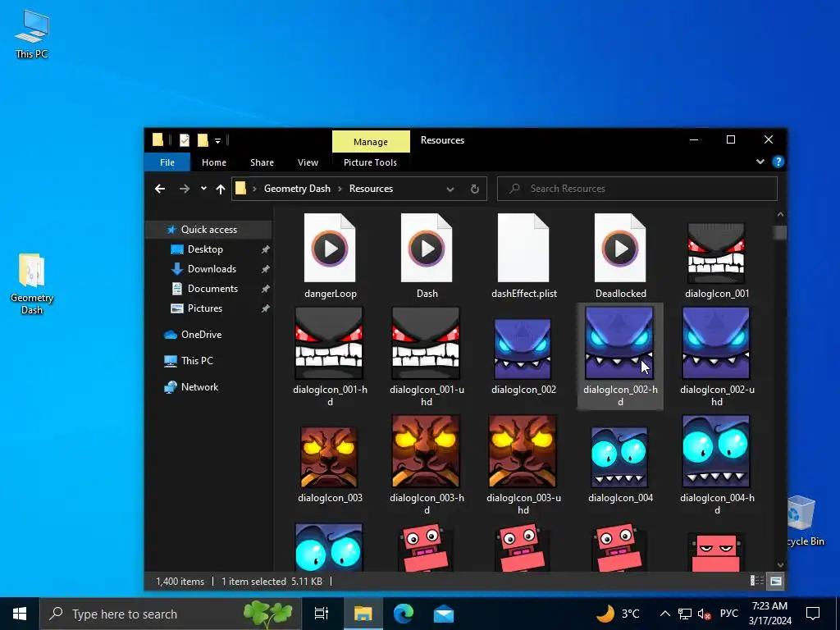The width and height of the screenshot is (840, 630).
Task: Click the muted volume tray icon
Action: [x=704, y=614]
